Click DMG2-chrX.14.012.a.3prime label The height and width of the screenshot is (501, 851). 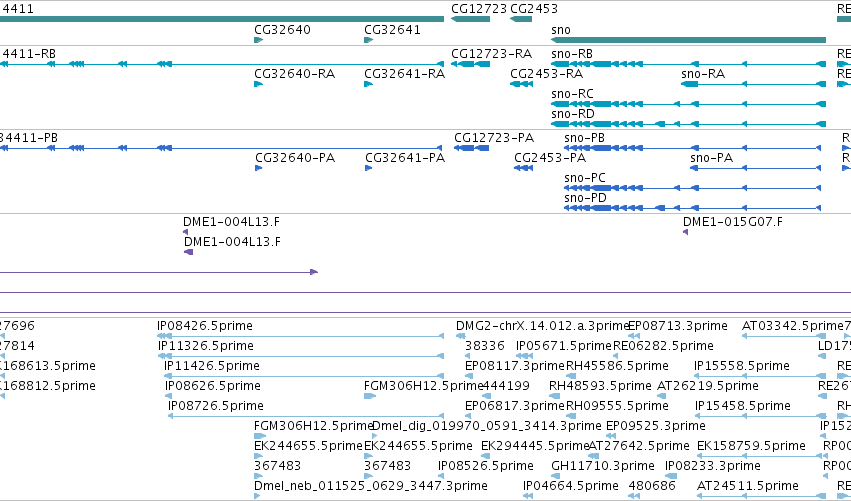coord(542,326)
